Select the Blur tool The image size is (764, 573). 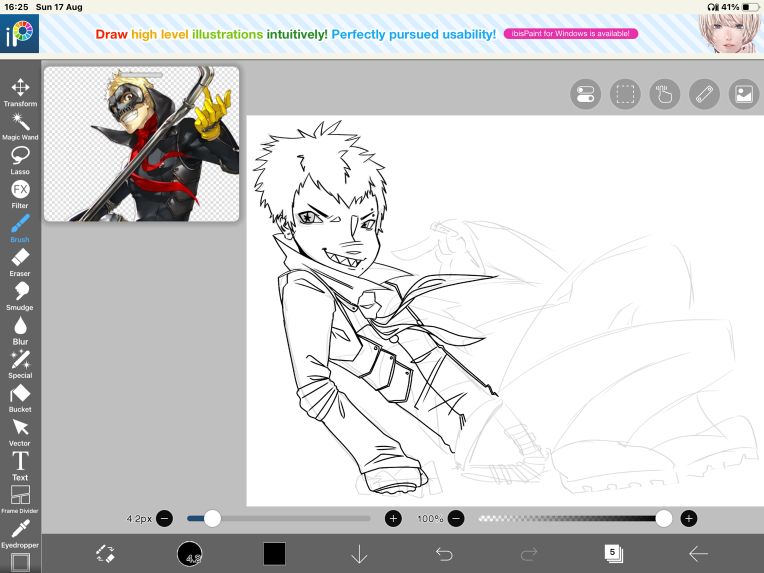[x=20, y=331]
